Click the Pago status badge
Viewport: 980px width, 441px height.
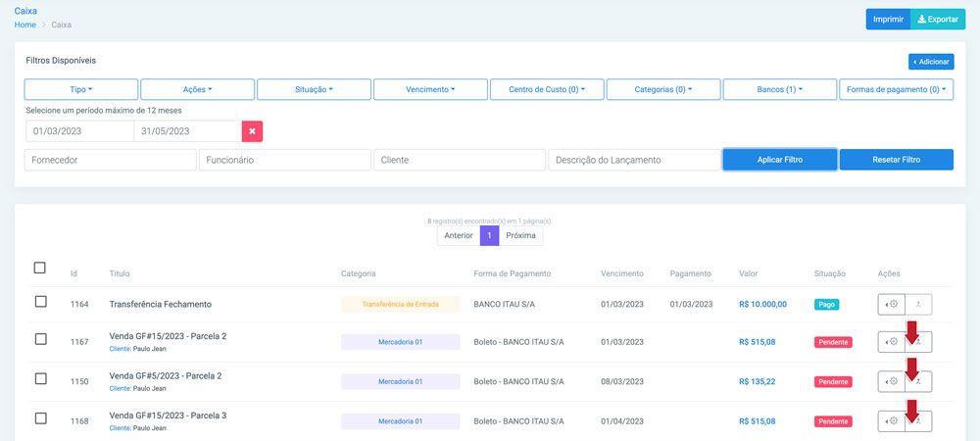pos(827,304)
